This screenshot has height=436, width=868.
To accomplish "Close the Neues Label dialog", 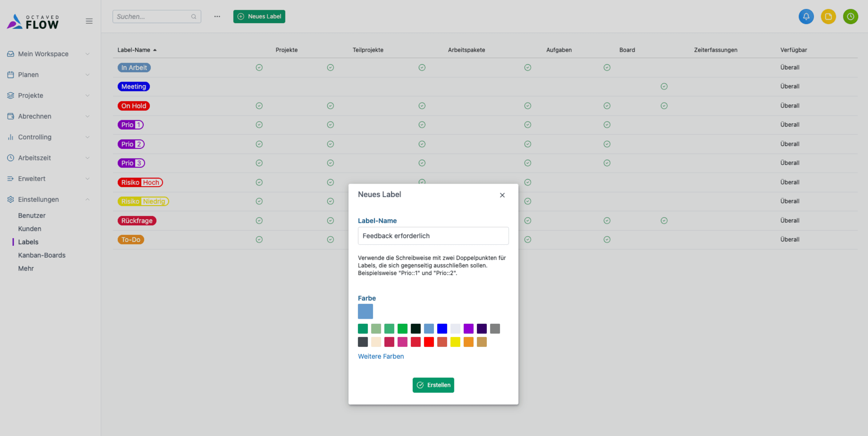I will click(502, 195).
